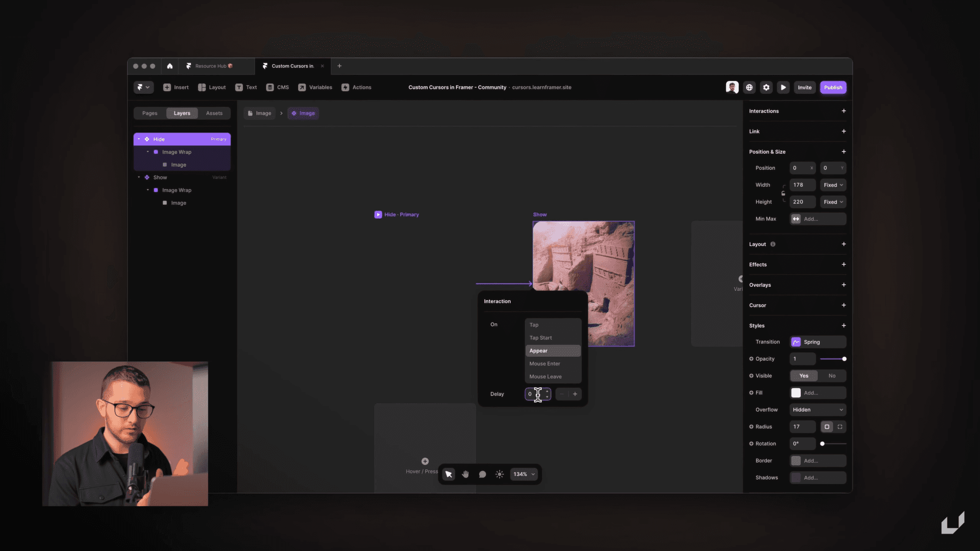Switch to the Layers panel tab
The height and width of the screenshot is (551, 980).
click(182, 113)
